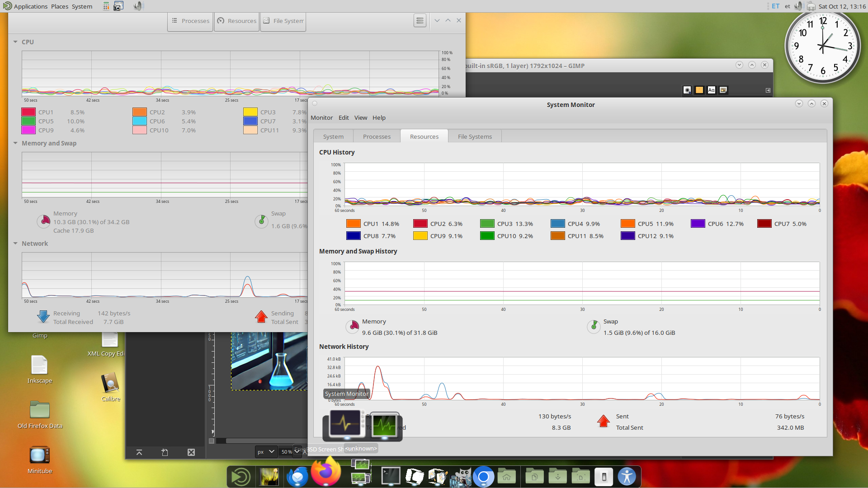Click the Memory pie chart color picker
This screenshot has width=868, height=488.
[352, 326]
